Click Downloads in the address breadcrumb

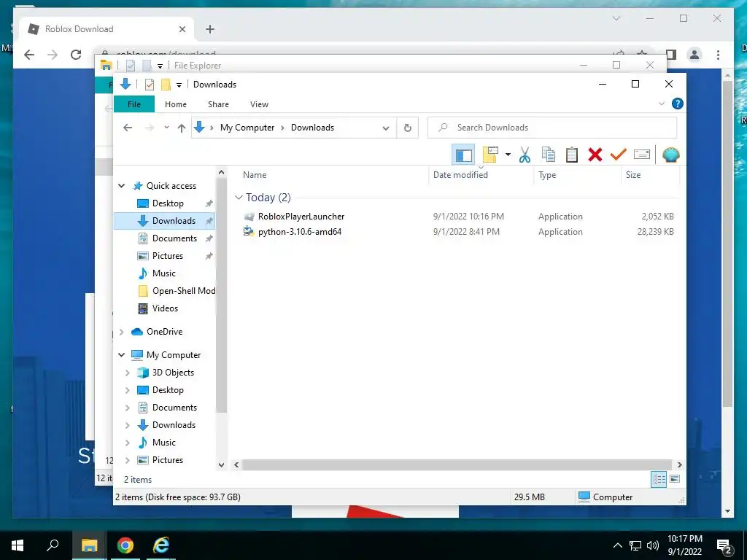(312, 128)
